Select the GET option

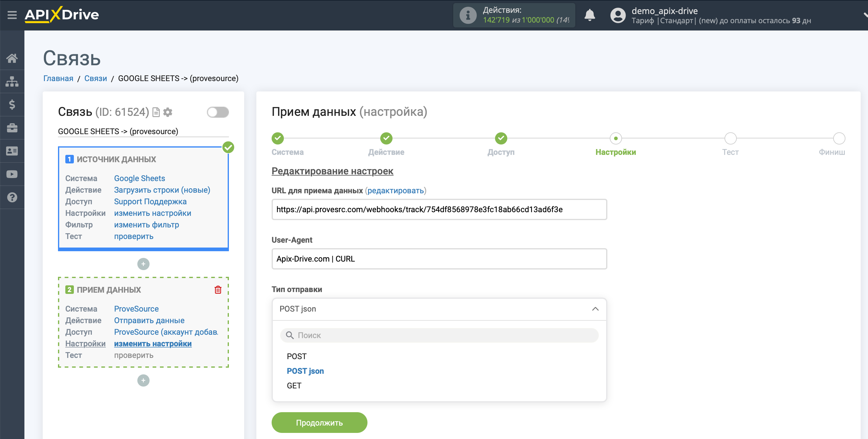[x=294, y=386]
